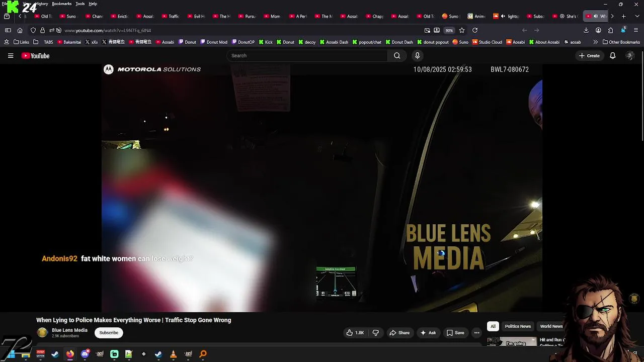This screenshot has height=362, width=644.
Task: Open the Bakamitai bookmark
Action: point(69,42)
